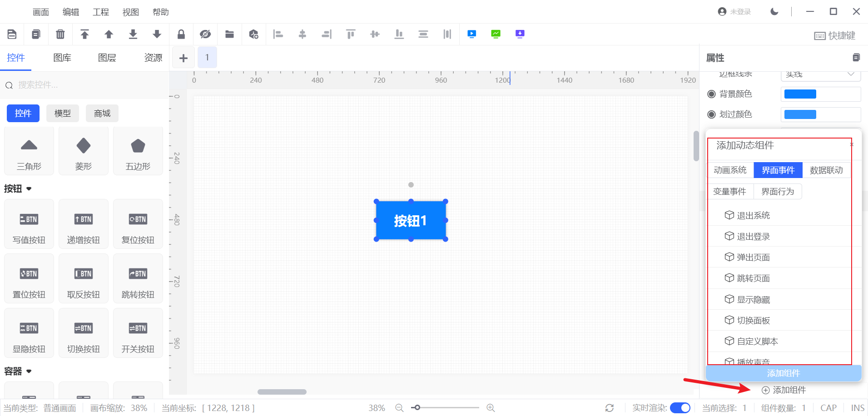Click the blue preview play icon
Viewport: 868px width, 416px height.
tap(472, 34)
